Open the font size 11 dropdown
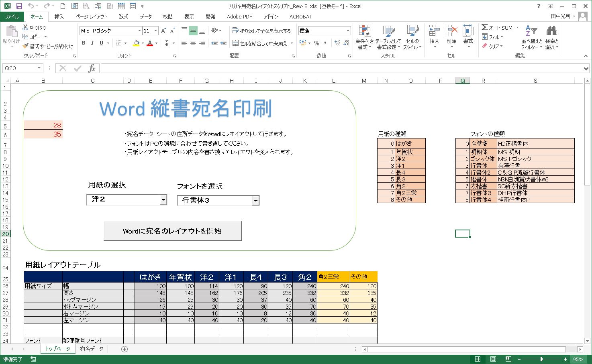The width and height of the screenshot is (592, 364). tap(156, 31)
